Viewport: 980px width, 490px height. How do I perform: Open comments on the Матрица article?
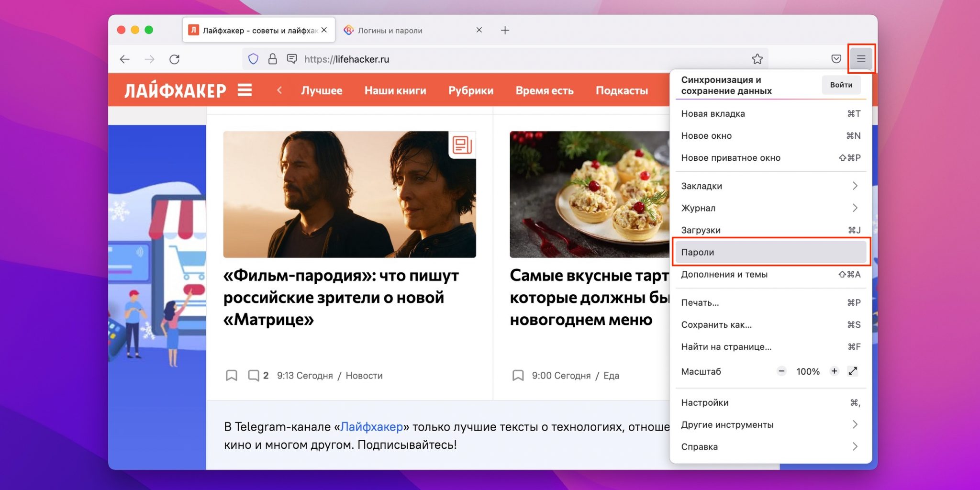[258, 375]
